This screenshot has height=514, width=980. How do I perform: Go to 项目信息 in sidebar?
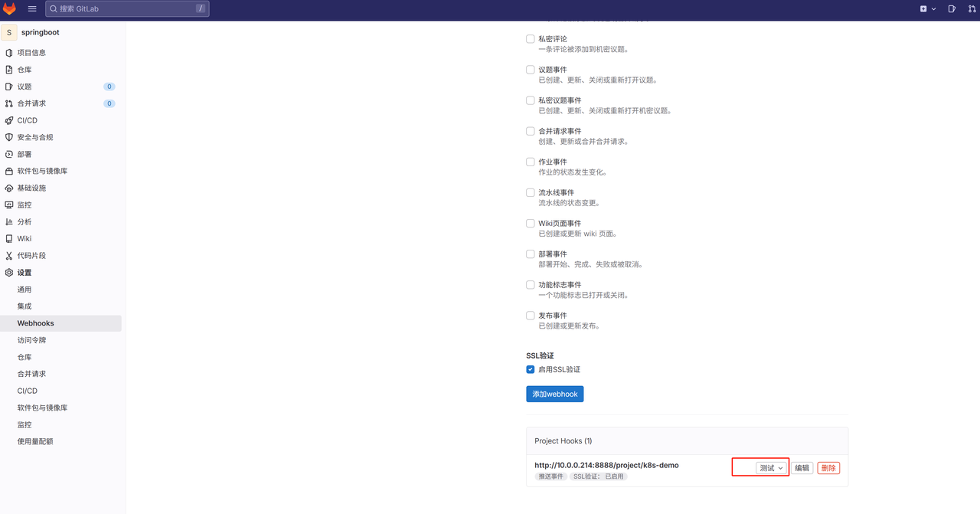click(x=31, y=53)
